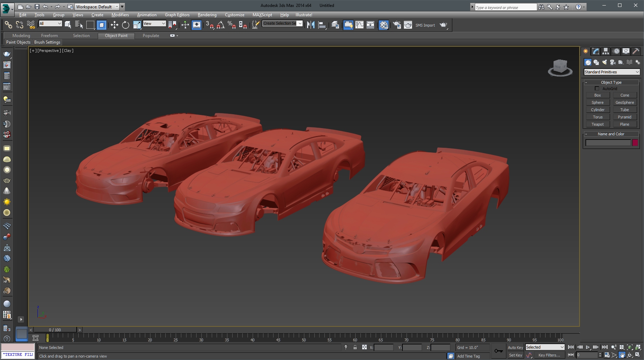Open Render Setup teapot icon
644x360 pixels.
[397, 25]
